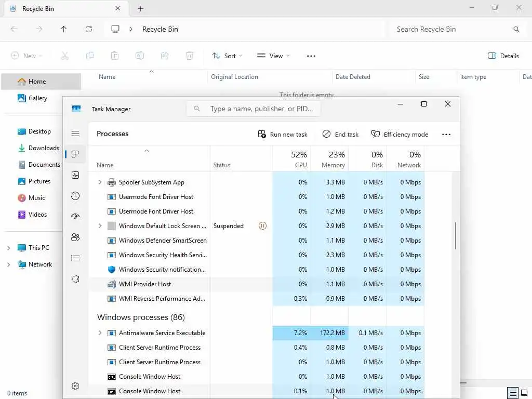
Task: Open Videos in Explorer navigation pane
Action: [x=32, y=215]
